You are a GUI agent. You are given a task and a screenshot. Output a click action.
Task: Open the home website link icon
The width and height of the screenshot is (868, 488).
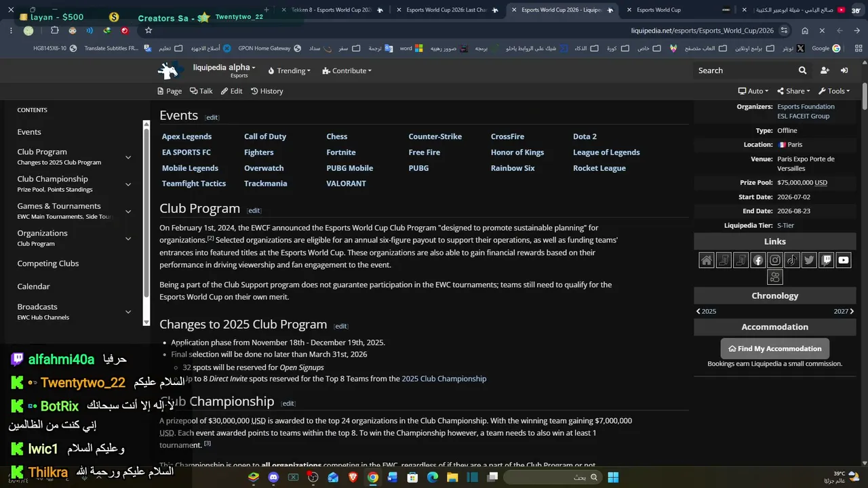707,260
